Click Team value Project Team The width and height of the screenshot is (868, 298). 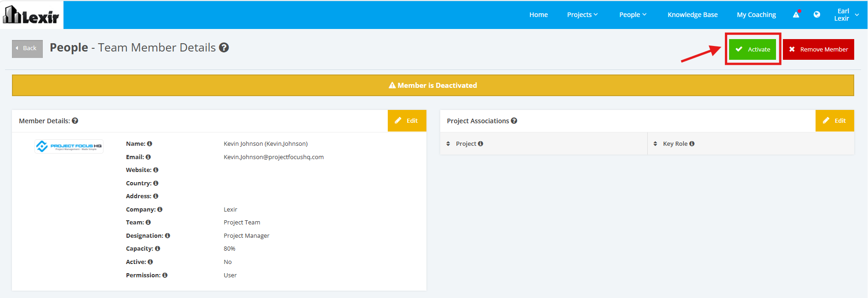pos(242,222)
